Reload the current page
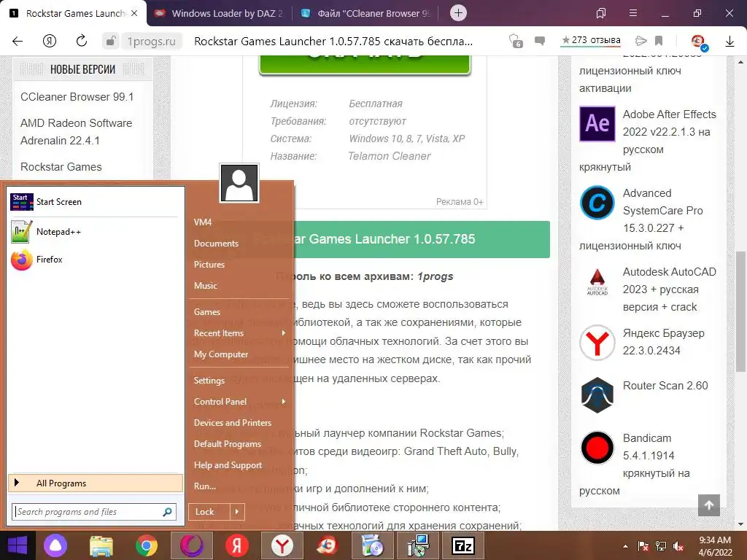Screen dimensions: 747x560 82,42
